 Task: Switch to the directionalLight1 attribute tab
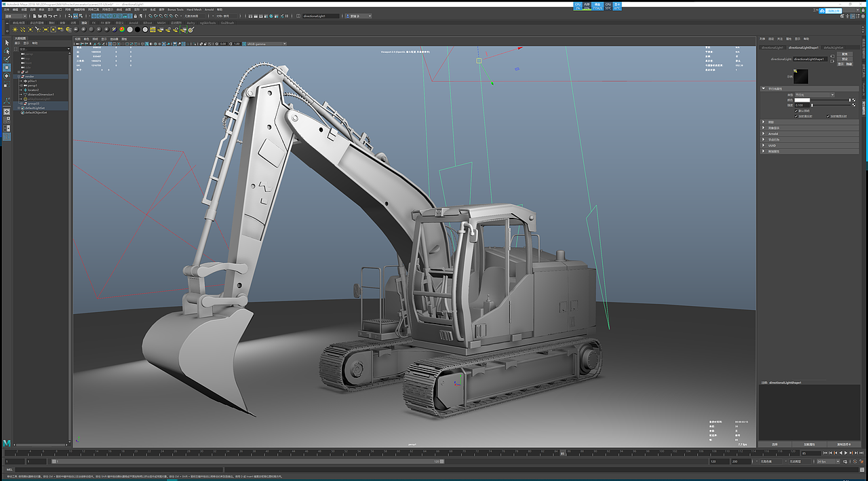point(772,47)
